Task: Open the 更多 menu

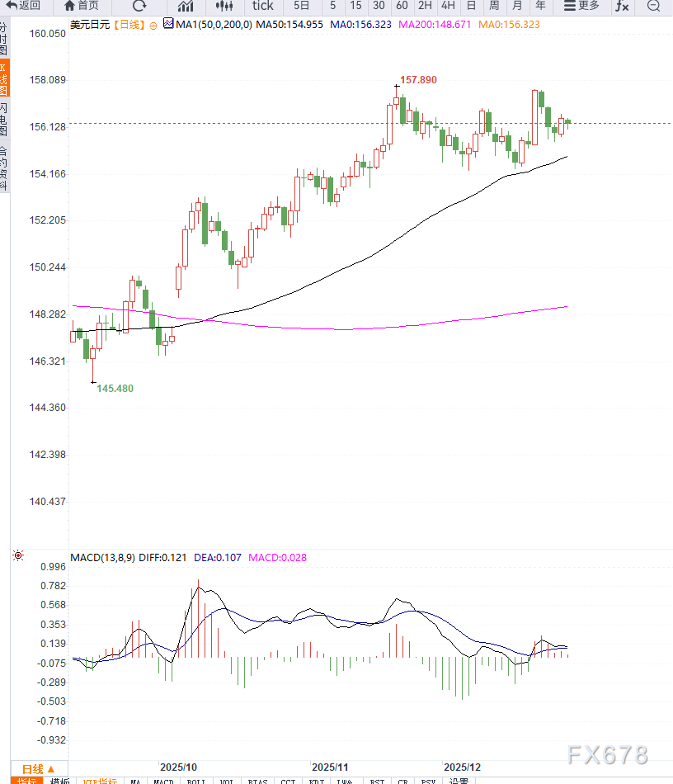Action: (x=581, y=6)
